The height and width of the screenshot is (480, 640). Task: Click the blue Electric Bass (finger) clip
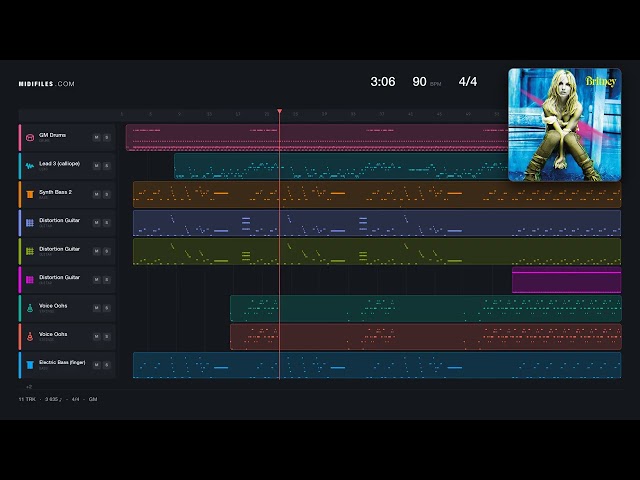(377, 365)
